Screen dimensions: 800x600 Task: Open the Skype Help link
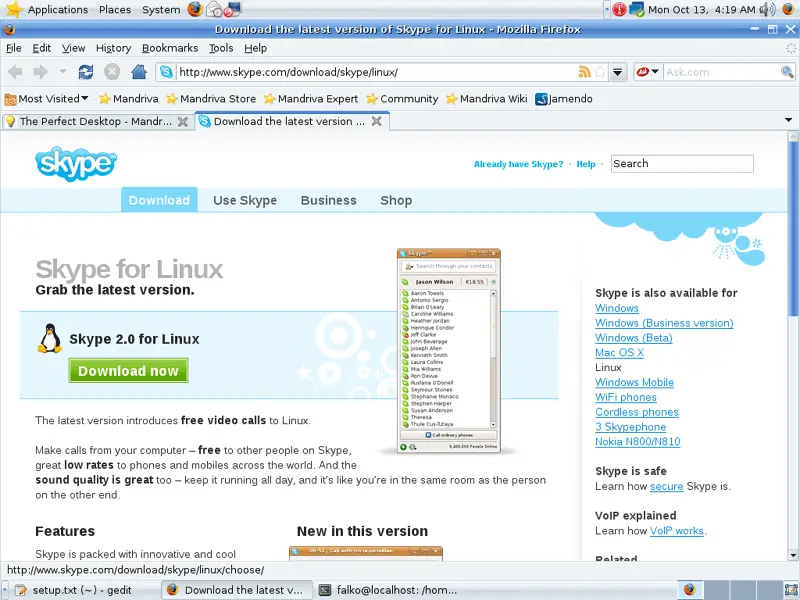[x=586, y=164]
